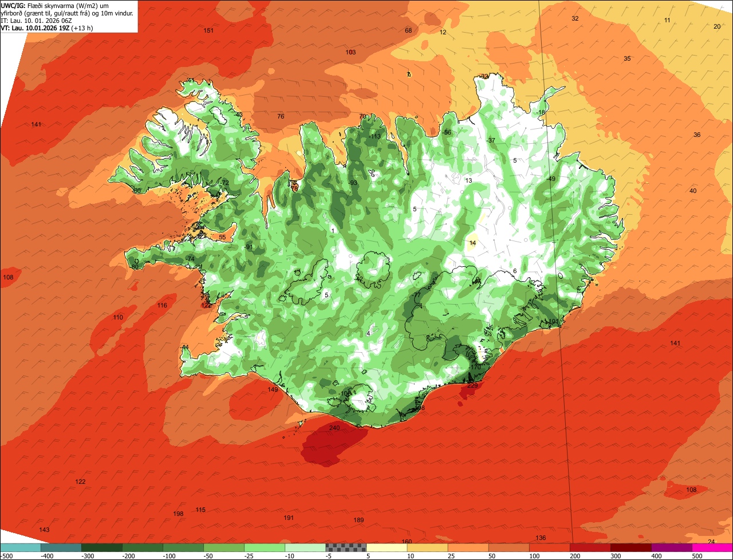The width and height of the screenshot is (733, 560).
Task: Select the "35" value in the northeast sea
Action: tap(627, 58)
